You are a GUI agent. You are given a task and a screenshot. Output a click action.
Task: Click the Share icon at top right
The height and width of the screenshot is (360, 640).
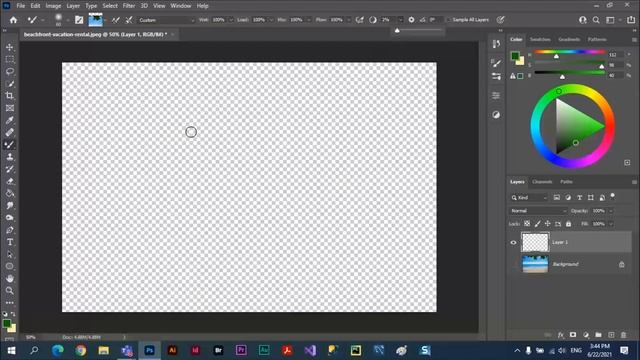click(631, 20)
